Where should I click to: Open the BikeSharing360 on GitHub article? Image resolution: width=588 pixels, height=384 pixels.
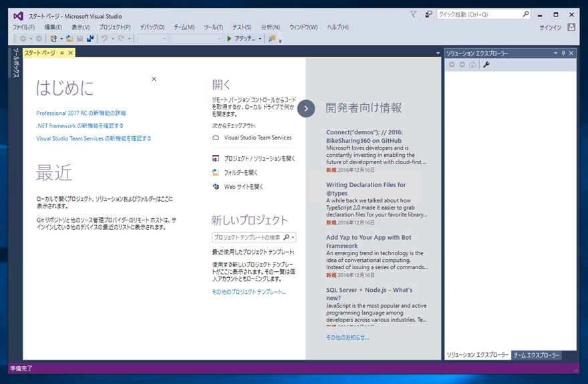click(x=364, y=136)
